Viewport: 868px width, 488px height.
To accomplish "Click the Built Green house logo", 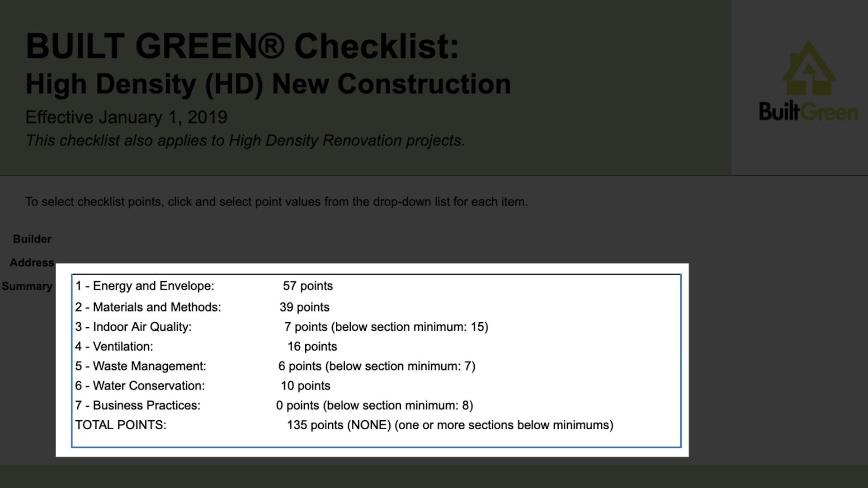I will (x=809, y=68).
